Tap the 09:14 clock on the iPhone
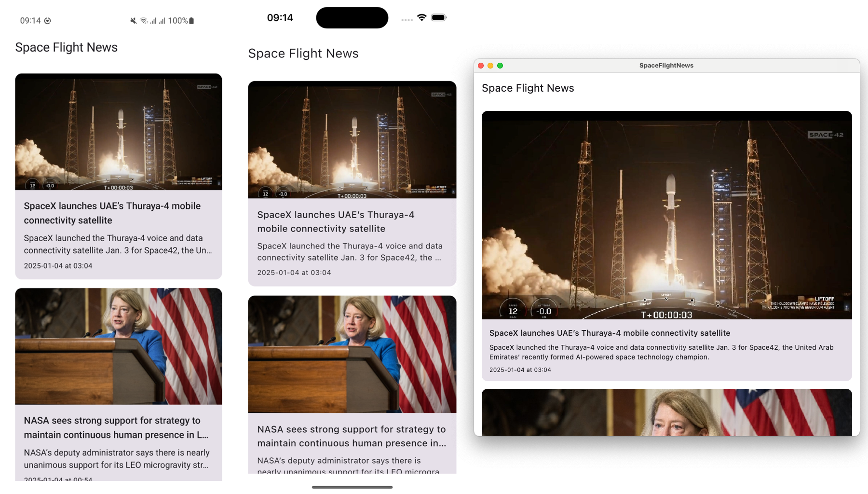Image resolution: width=868 pixels, height=494 pixels. click(x=280, y=18)
